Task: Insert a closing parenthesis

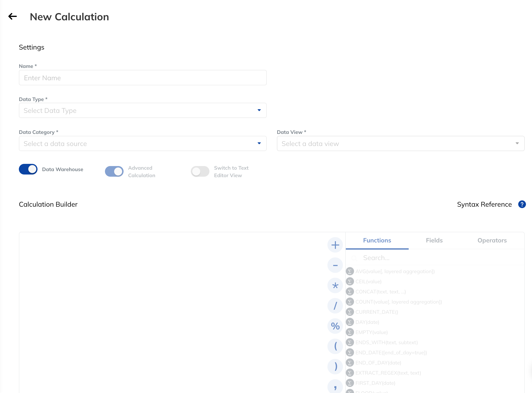Action: [335, 367]
